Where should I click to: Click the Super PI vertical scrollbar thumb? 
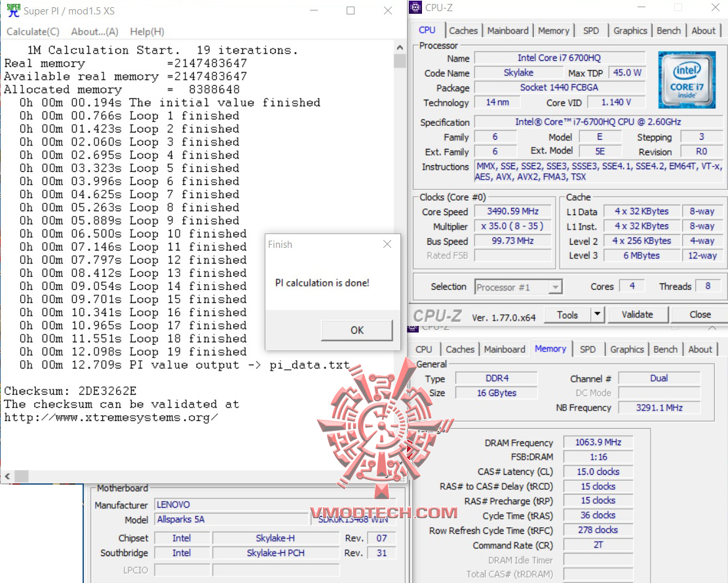[x=400, y=61]
